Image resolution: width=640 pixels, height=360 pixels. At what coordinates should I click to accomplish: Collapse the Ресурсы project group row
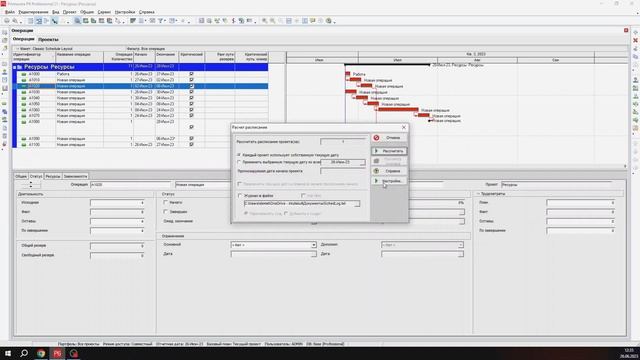[x=15, y=67]
